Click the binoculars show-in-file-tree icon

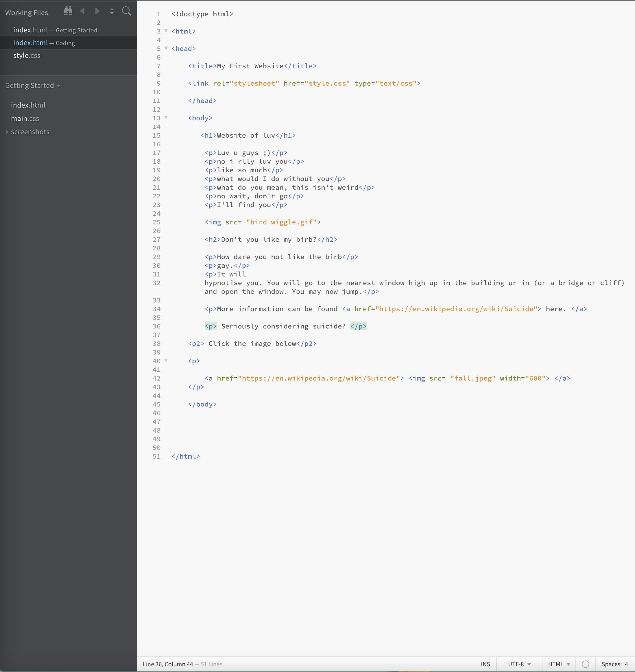point(68,11)
